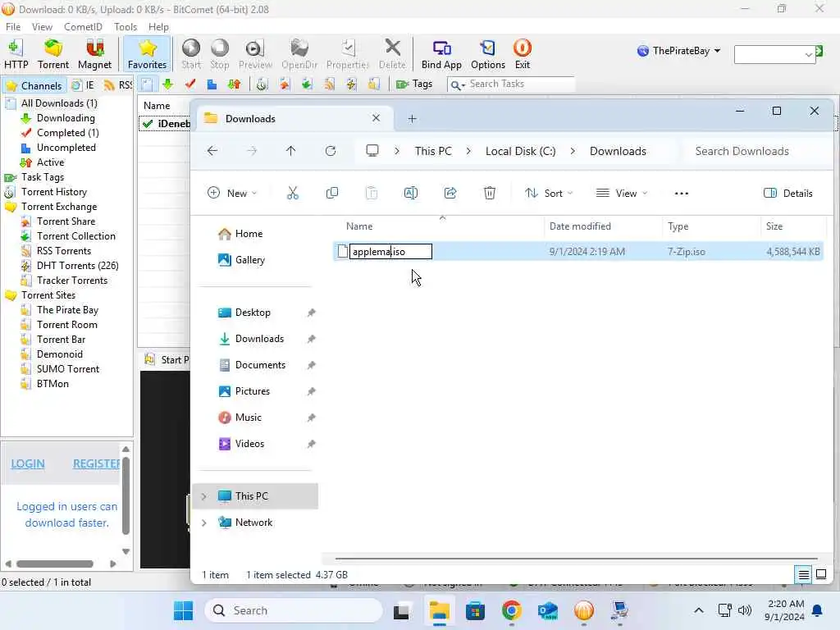This screenshot has height=630, width=840.
Task: Click Local Disk (C:) in breadcrumb
Action: click(521, 152)
